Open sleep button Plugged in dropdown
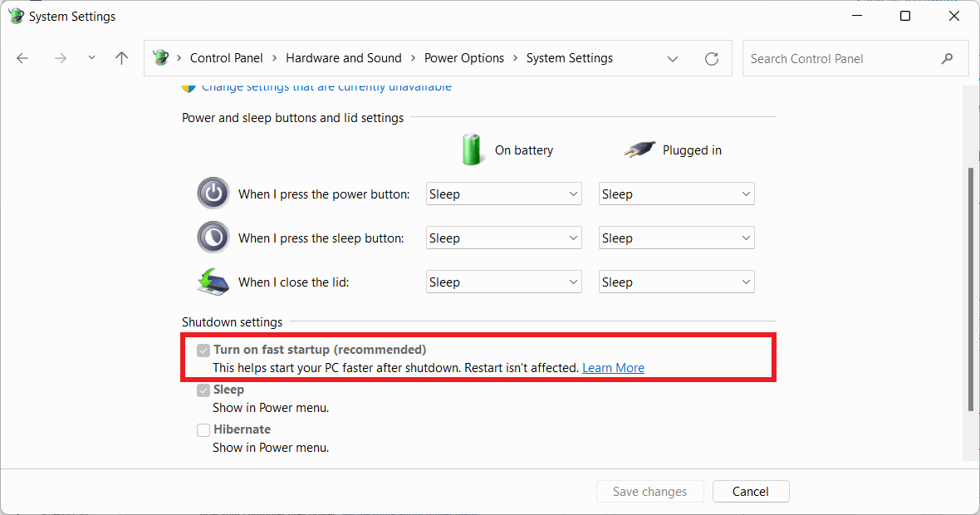This screenshot has height=515, width=980. click(676, 238)
